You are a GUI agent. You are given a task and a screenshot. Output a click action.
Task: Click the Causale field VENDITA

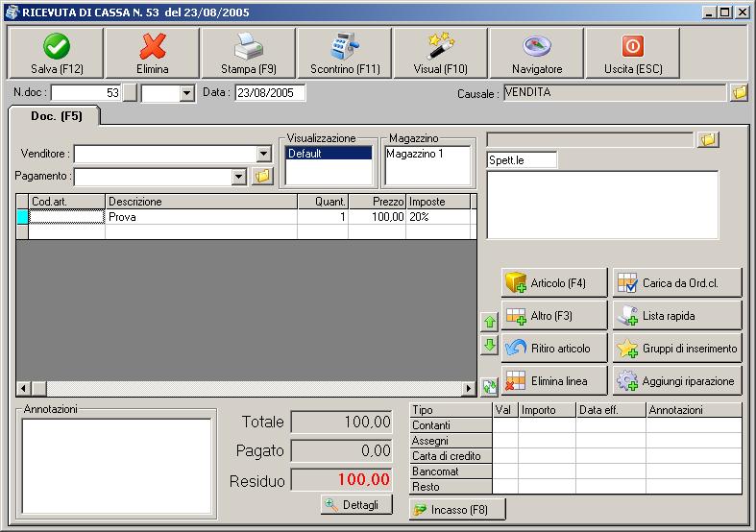[614, 92]
